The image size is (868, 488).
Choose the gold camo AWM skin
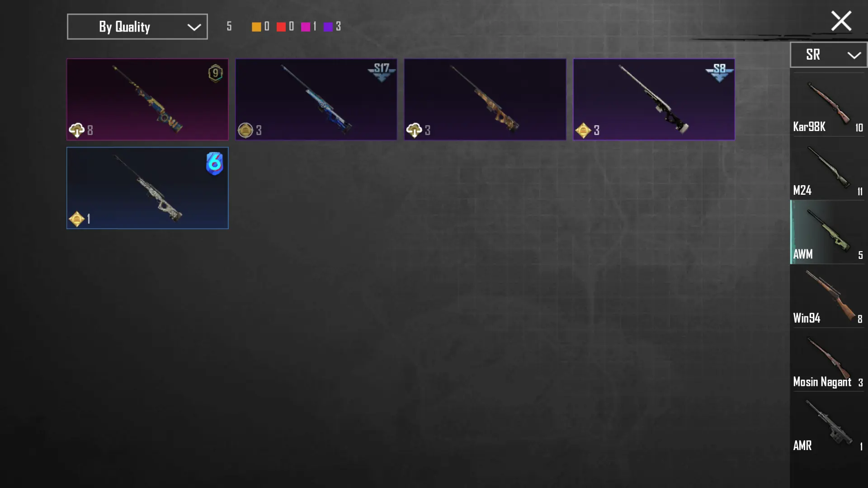click(485, 99)
